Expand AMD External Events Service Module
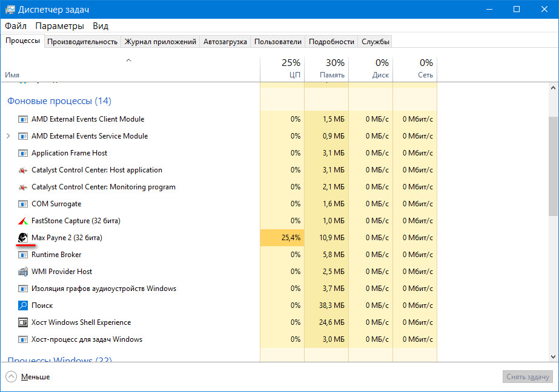559x392 pixels. [8, 136]
